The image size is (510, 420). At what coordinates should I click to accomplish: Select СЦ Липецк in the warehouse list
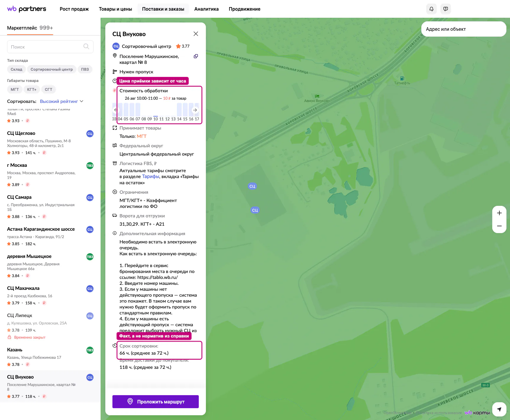(50, 326)
